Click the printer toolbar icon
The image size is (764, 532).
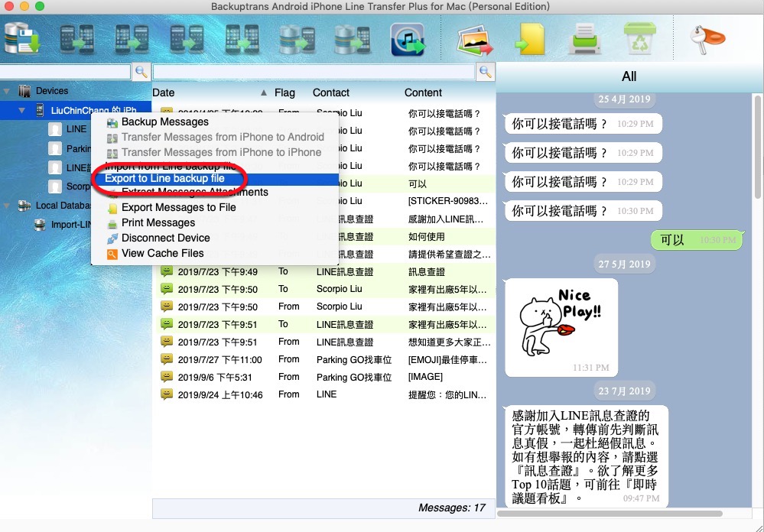(585, 39)
